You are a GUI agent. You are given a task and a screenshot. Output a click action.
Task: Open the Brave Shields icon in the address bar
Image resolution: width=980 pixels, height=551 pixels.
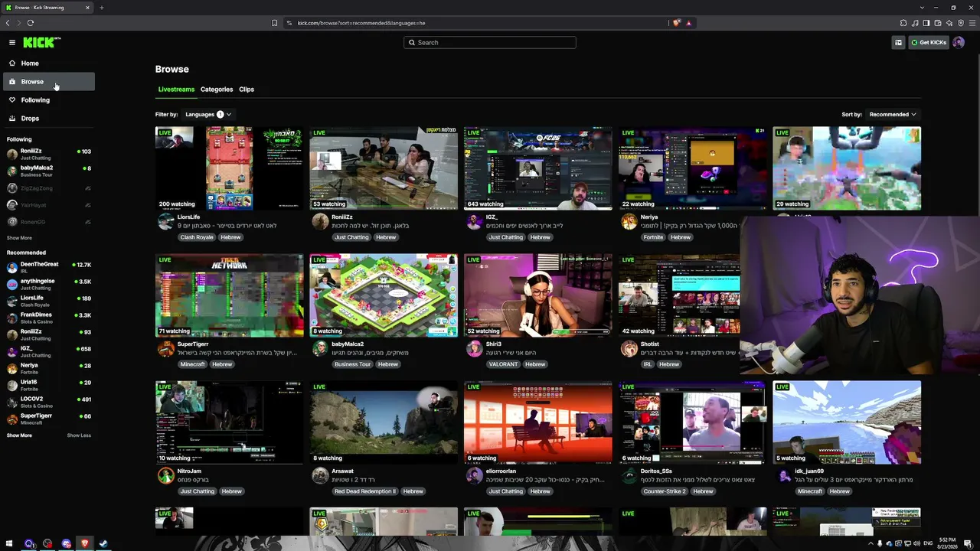676,23
